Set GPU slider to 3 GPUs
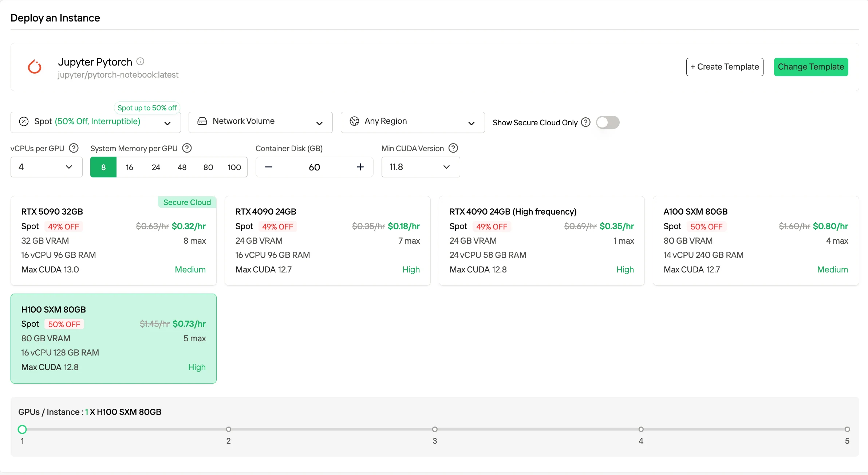868x475 pixels. [435, 429]
